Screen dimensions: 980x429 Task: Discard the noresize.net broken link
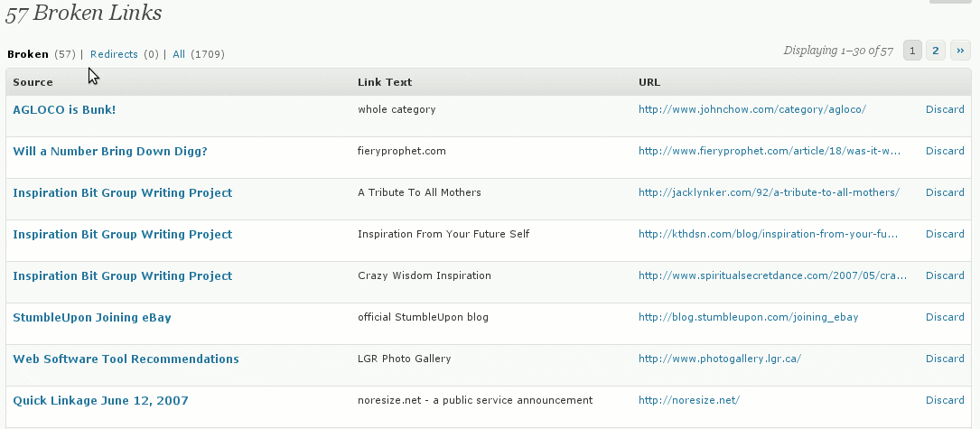(945, 400)
